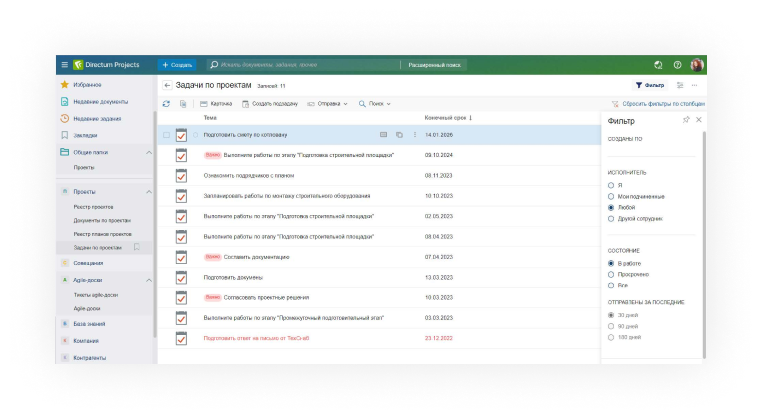Open the three-dot more options menu in header
This screenshot has width=762, height=419.
tap(695, 86)
